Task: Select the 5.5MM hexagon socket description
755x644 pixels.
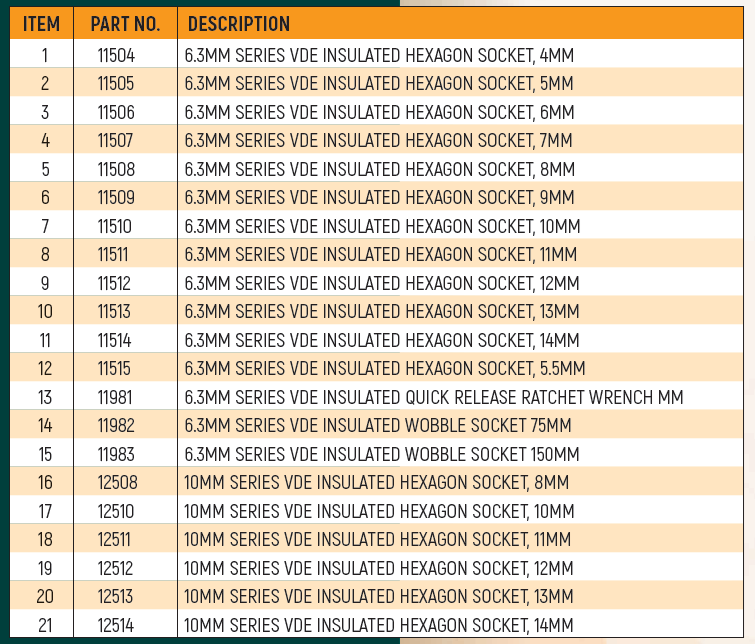Action: click(385, 369)
